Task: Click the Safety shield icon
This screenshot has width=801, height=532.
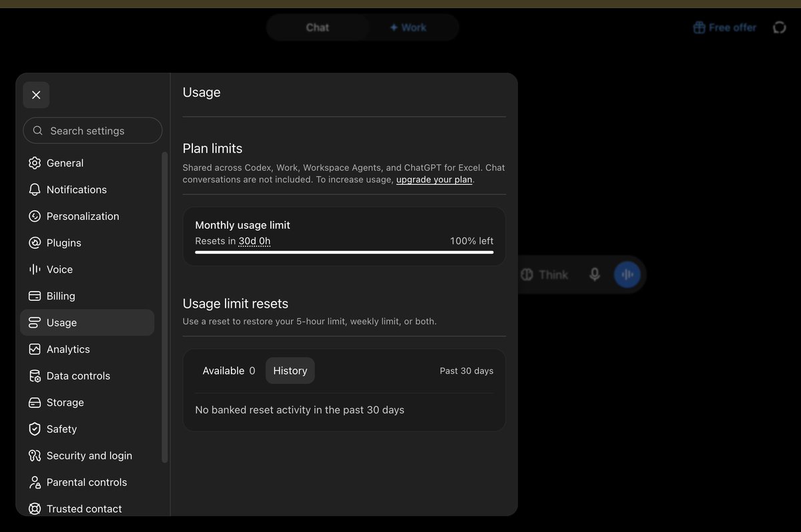Action: [x=35, y=429]
